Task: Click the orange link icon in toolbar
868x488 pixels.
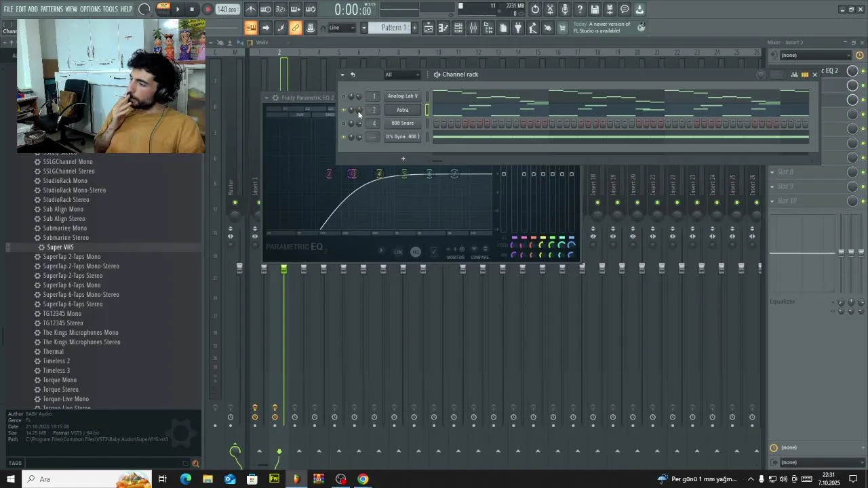Action: pos(295,28)
